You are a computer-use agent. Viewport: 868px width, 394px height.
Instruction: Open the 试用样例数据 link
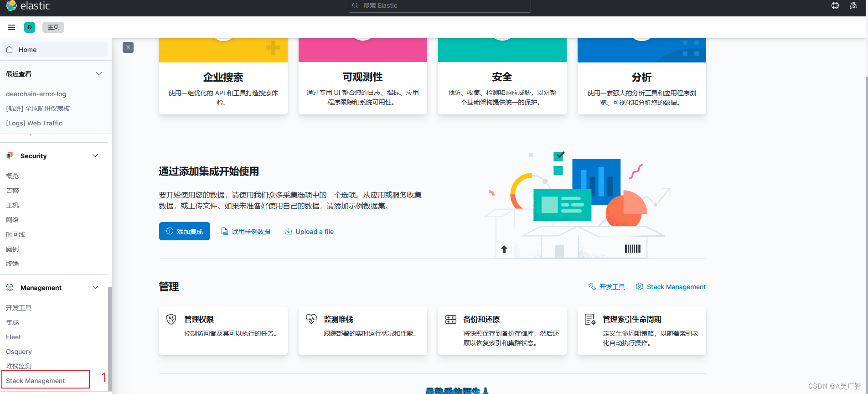coord(251,232)
